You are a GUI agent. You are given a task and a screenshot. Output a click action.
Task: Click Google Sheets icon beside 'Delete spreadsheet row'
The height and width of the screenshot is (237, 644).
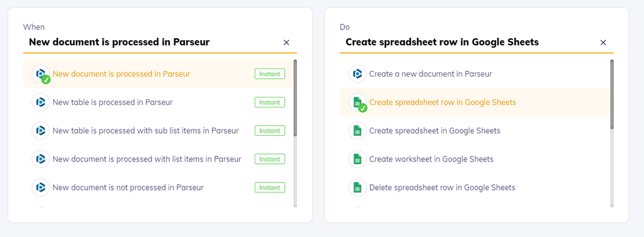[357, 187]
